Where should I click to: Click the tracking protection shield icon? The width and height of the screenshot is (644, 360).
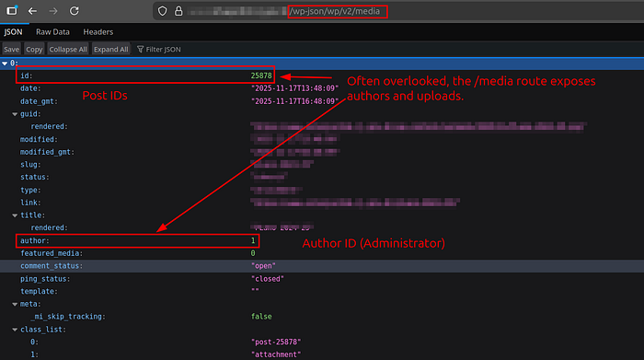[163, 11]
